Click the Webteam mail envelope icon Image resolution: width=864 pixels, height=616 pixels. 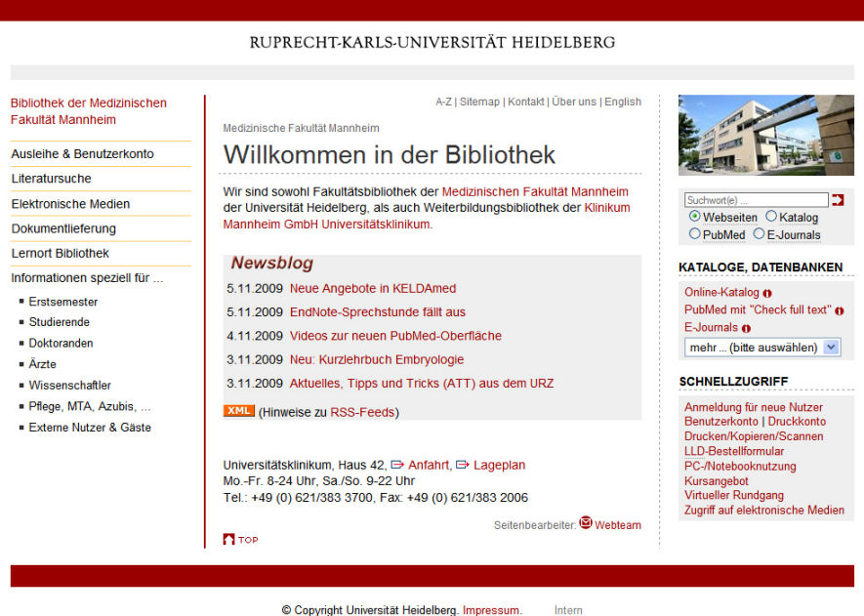pyautogui.click(x=586, y=523)
